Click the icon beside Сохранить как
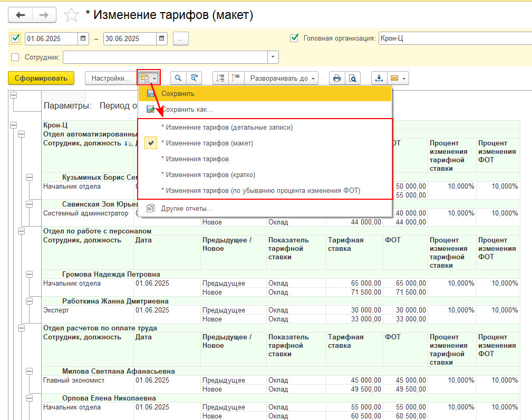Image resolution: width=532 pixels, height=420 pixels. (x=151, y=109)
